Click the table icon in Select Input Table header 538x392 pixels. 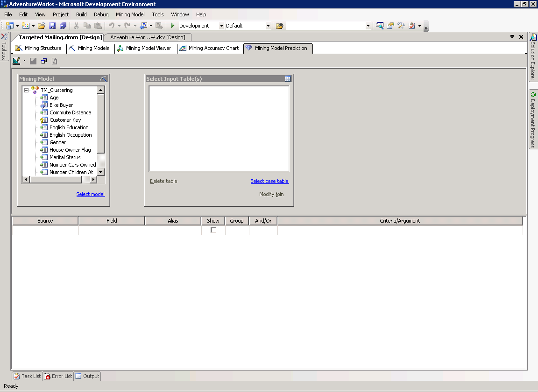coord(288,79)
